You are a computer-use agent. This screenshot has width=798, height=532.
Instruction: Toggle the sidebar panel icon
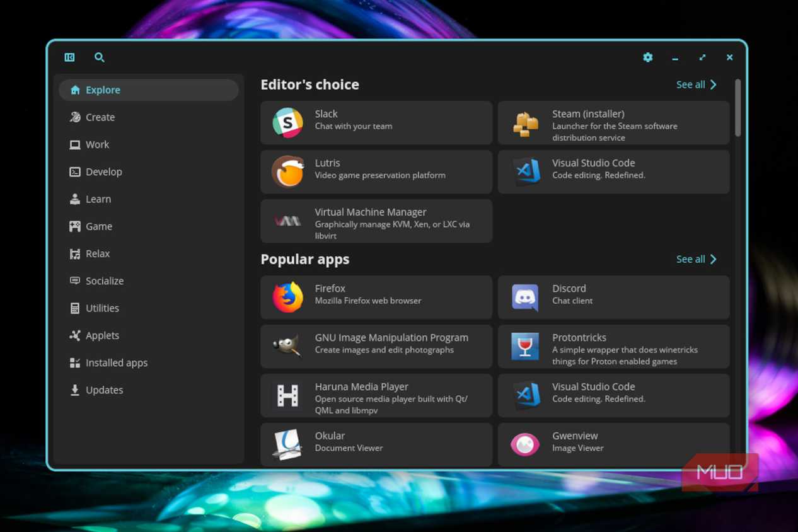coord(70,57)
